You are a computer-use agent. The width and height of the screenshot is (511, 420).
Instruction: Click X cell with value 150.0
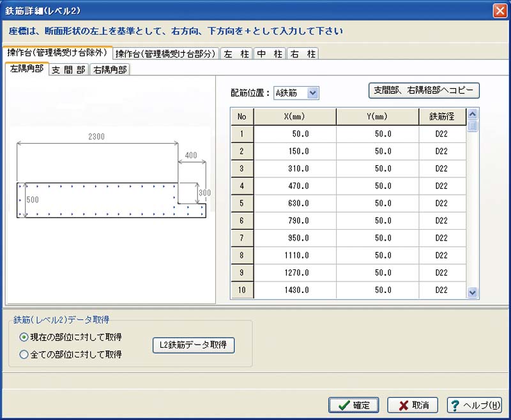coord(295,151)
